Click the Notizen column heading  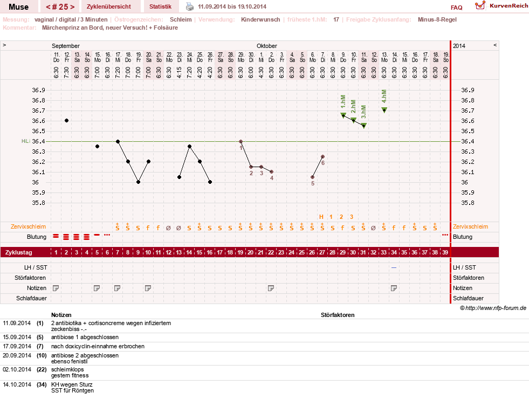point(61,315)
